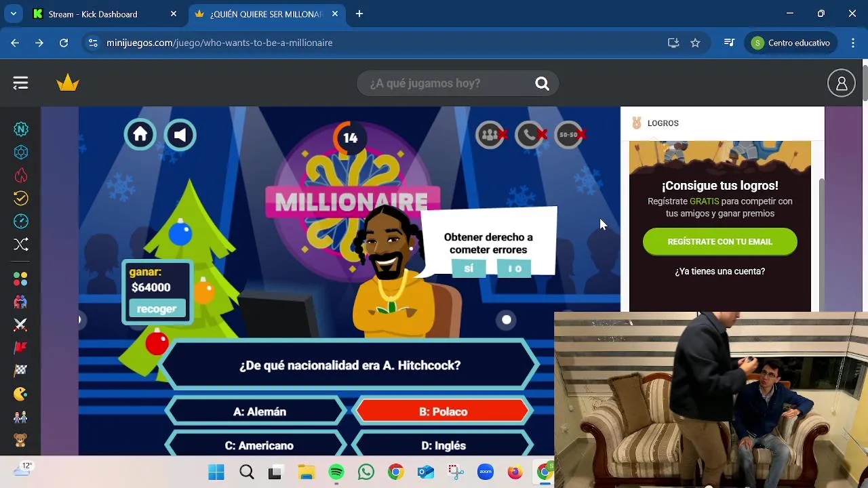Open Zoom from the taskbar
The width and height of the screenshot is (868, 488).
pos(486,472)
